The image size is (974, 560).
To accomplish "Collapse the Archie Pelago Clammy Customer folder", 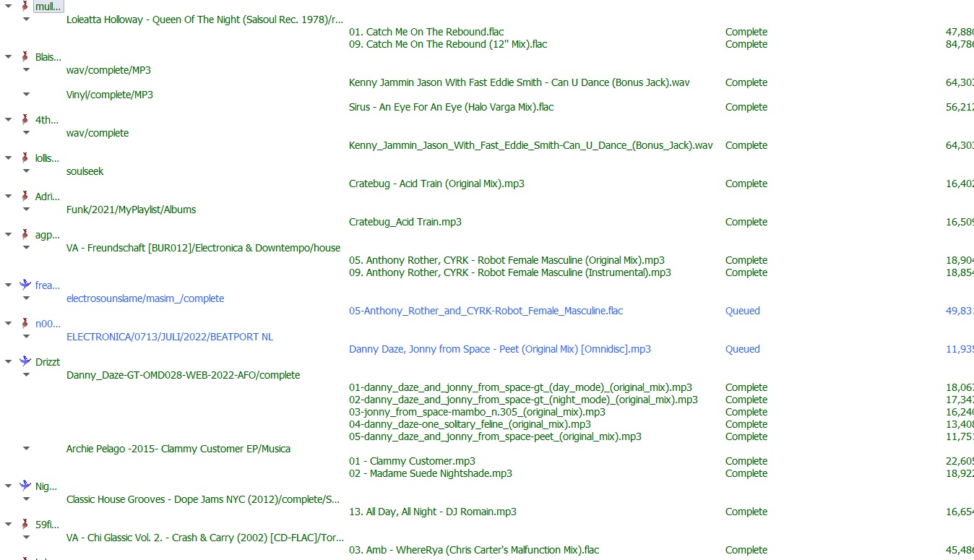I will coord(27,449).
